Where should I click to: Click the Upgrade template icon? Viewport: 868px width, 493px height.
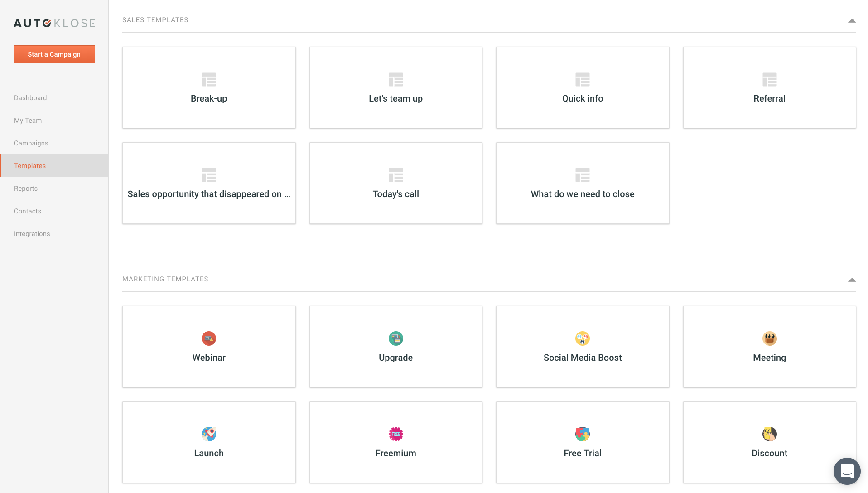click(x=395, y=338)
